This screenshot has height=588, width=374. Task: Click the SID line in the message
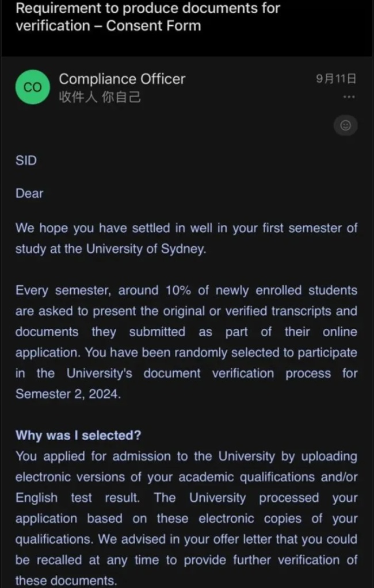tap(26, 160)
